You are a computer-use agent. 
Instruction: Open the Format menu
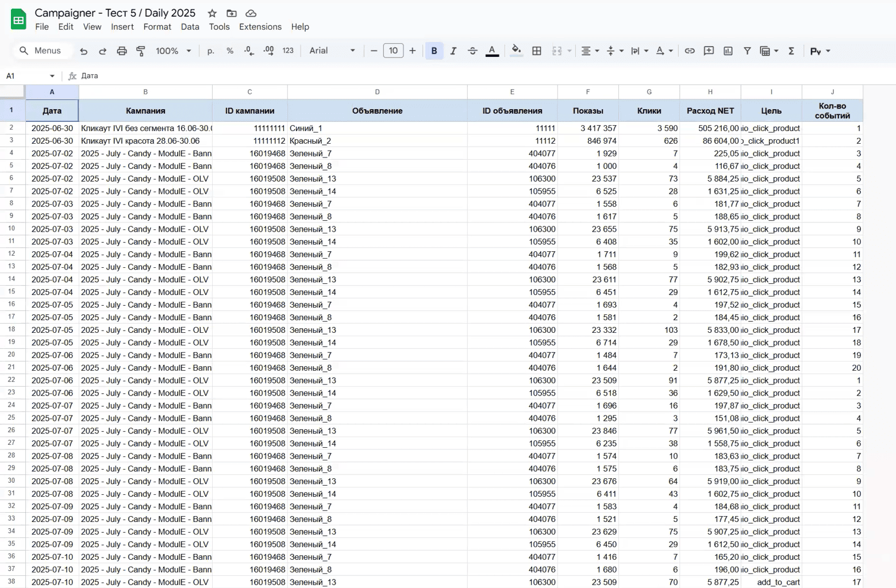point(157,27)
